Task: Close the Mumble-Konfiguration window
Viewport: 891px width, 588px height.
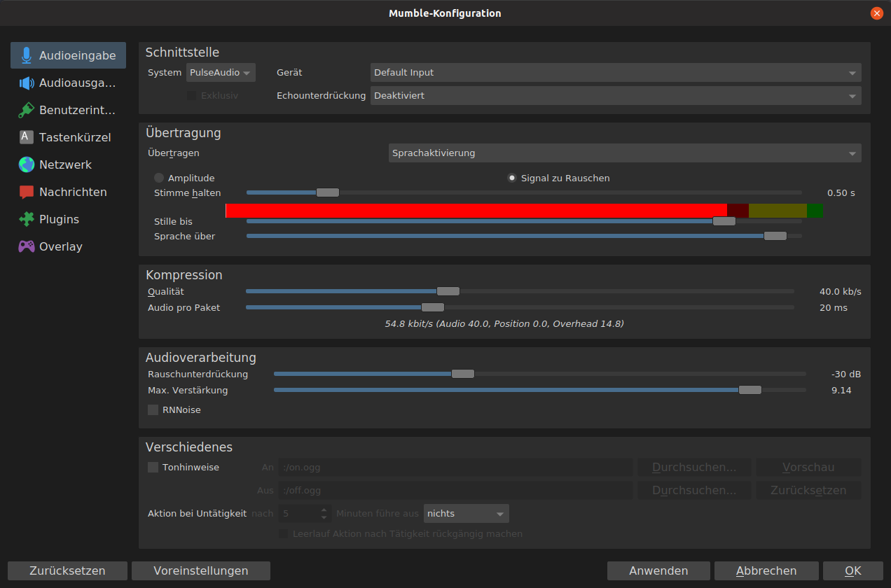Action: tap(876, 13)
